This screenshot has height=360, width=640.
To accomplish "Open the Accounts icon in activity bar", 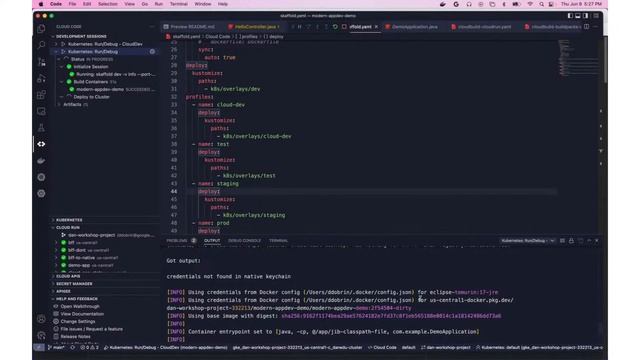I will click(41, 319).
